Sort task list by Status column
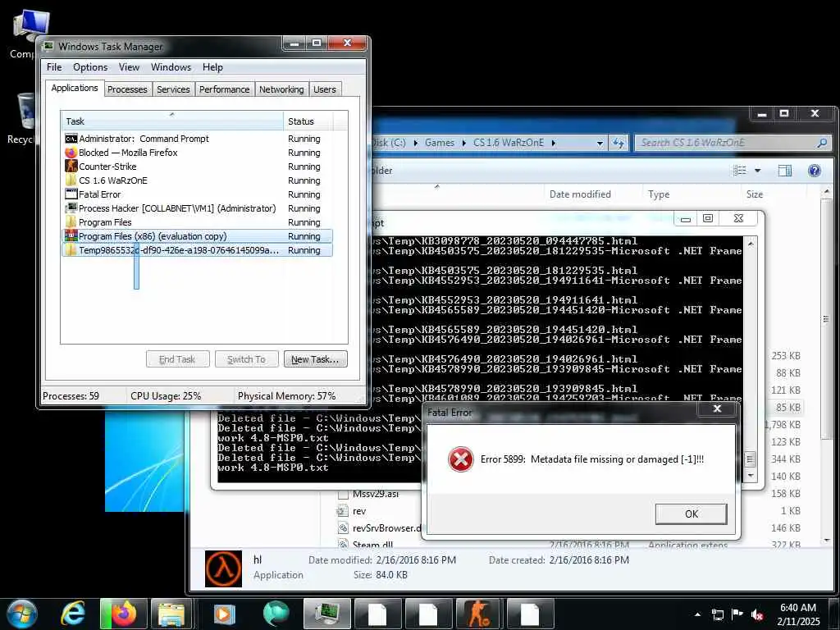The image size is (840, 630). click(308, 121)
